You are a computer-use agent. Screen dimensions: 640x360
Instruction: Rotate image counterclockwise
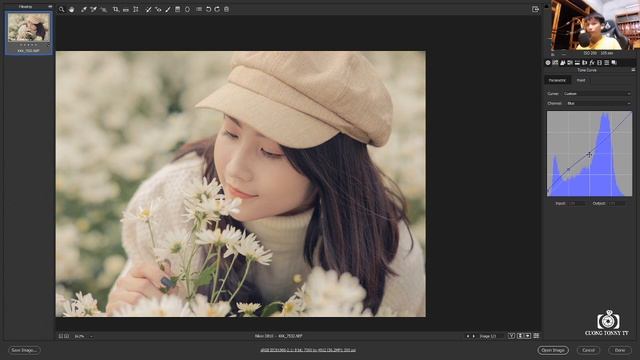tap(208, 9)
